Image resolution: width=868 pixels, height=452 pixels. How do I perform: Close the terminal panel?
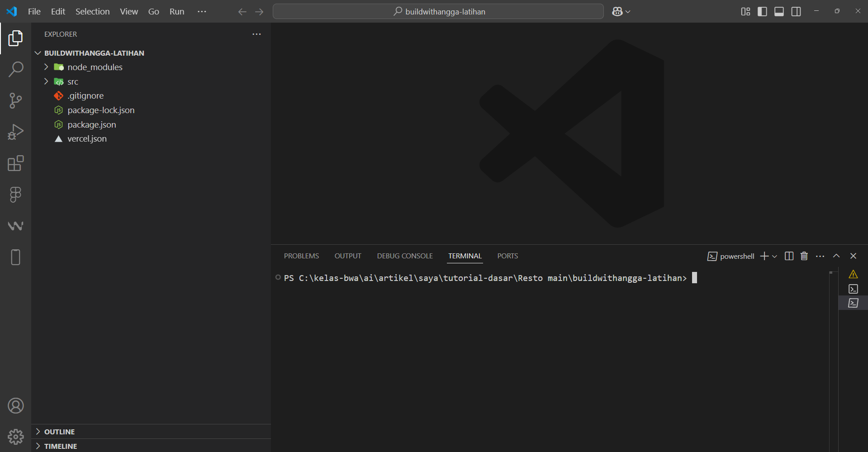[853, 256]
